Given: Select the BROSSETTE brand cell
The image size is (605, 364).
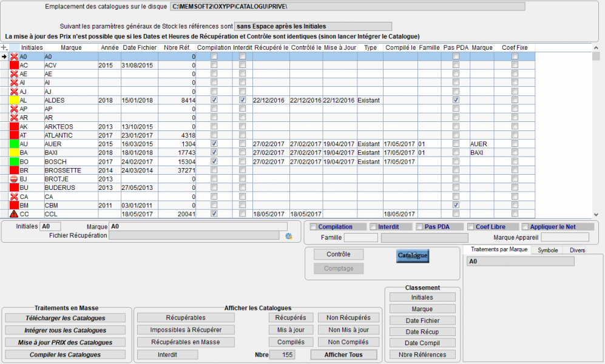Looking at the screenshot, I should pyautogui.click(x=71, y=170).
